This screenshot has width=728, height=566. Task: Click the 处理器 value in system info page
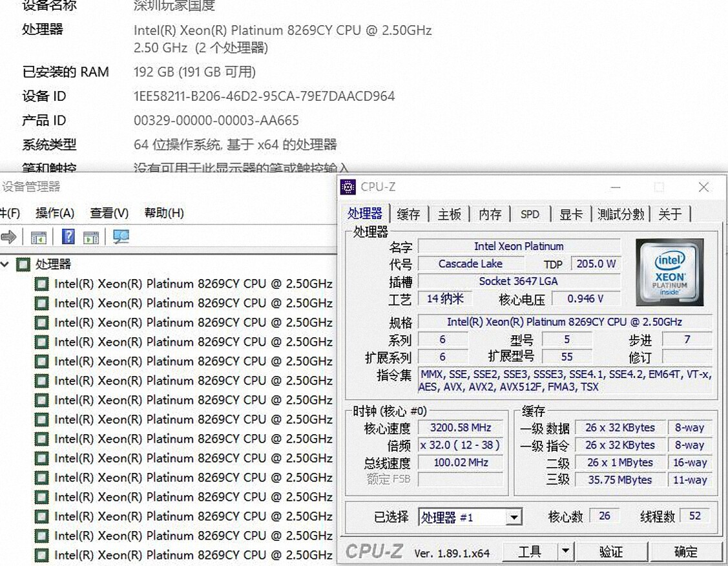[283, 39]
